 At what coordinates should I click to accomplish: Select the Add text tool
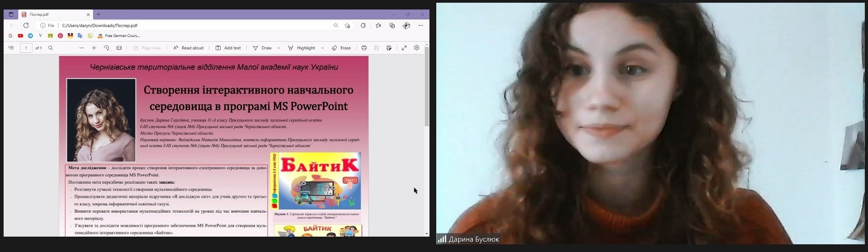coord(228,48)
